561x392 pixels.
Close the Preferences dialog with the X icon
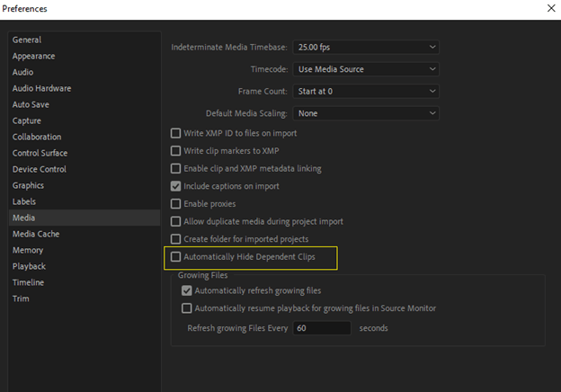pos(551,8)
